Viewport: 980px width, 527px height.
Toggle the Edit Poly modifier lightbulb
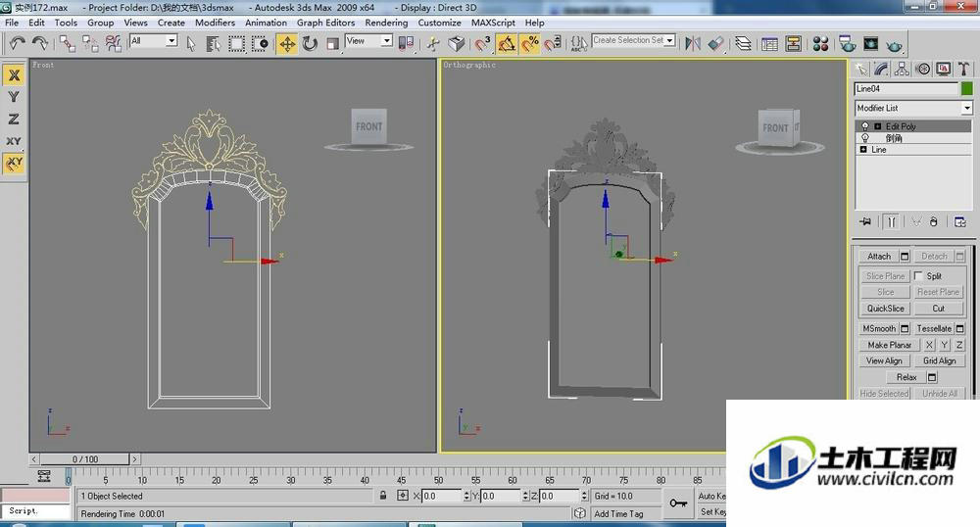coord(865,126)
